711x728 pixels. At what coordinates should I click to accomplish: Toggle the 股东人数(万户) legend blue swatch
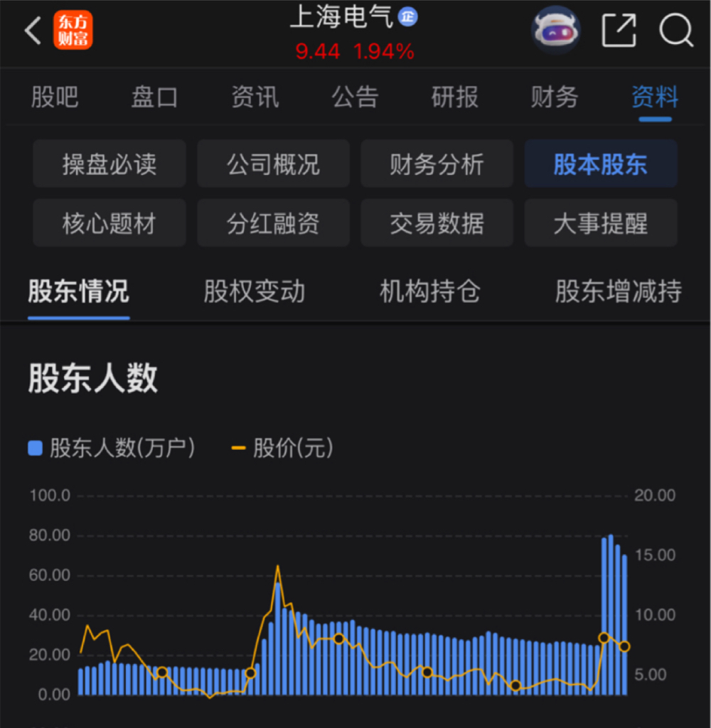point(36,449)
